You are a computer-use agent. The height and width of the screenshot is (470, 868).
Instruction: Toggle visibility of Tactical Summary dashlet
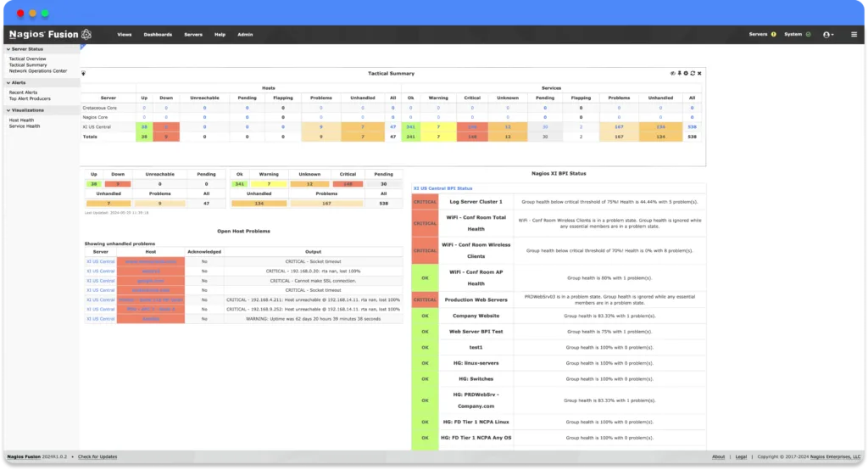coord(672,73)
